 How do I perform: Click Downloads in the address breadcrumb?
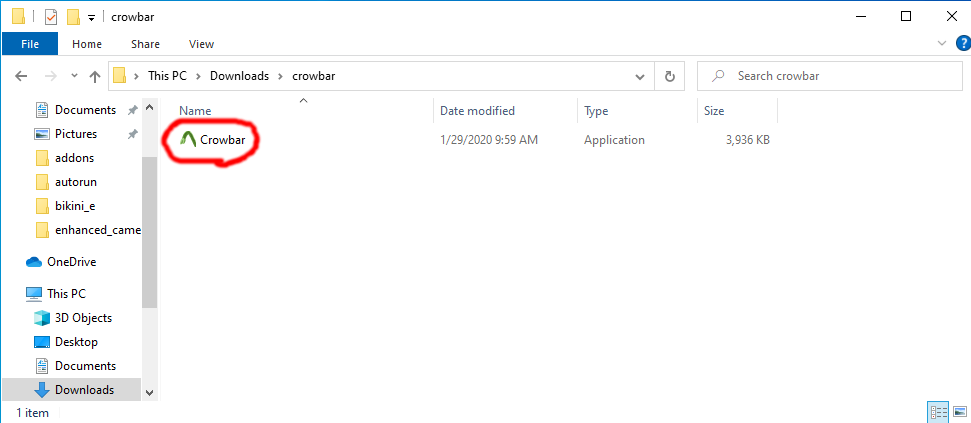(x=240, y=76)
